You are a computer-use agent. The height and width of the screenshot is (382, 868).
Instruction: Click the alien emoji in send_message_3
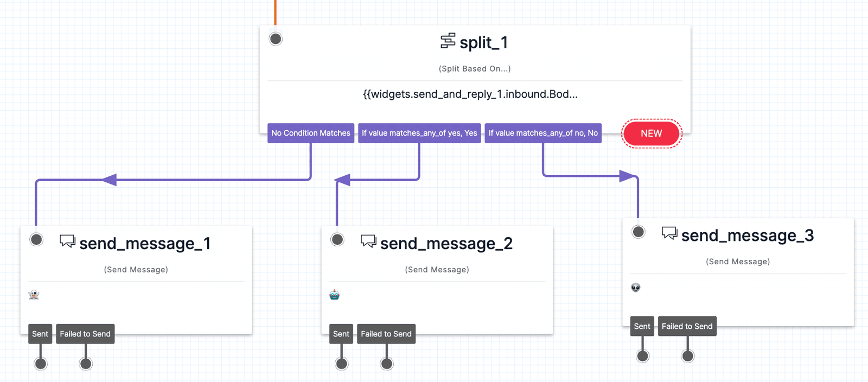pyautogui.click(x=636, y=287)
